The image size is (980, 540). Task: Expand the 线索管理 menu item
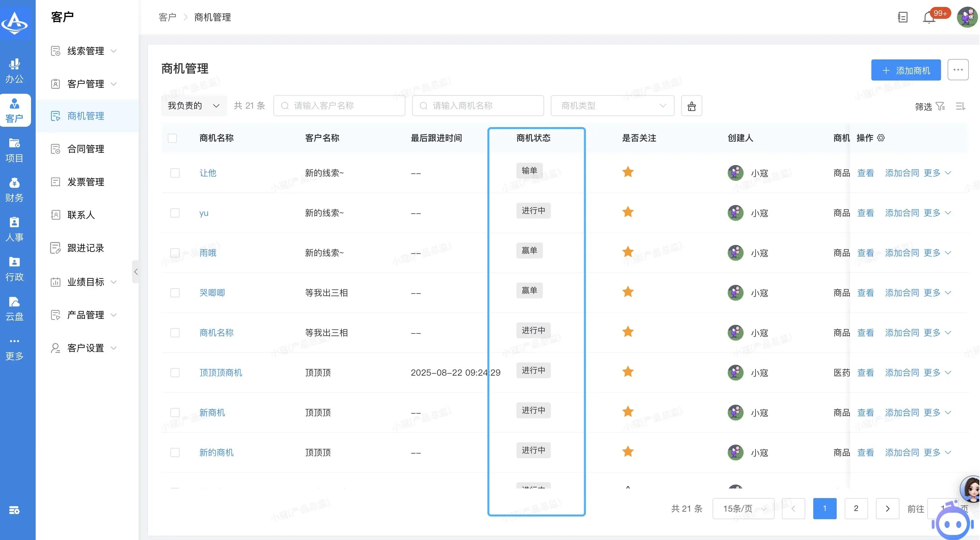pos(86,51)
